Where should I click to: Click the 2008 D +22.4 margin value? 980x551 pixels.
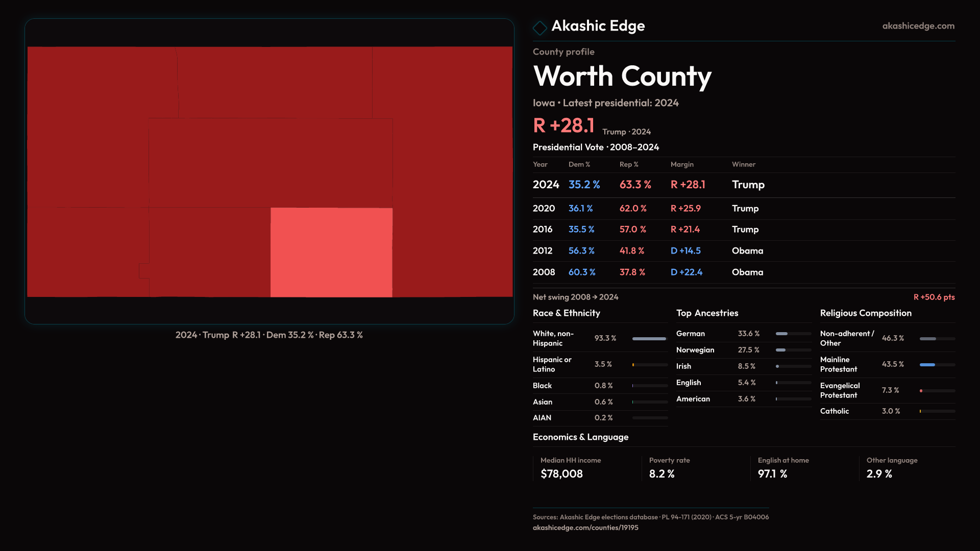coord(686,272)
